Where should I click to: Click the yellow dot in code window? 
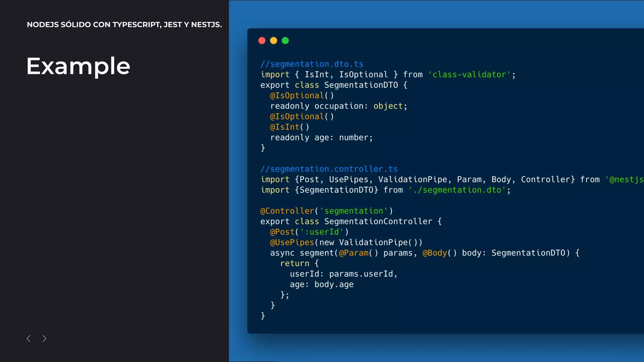[274, 41]
